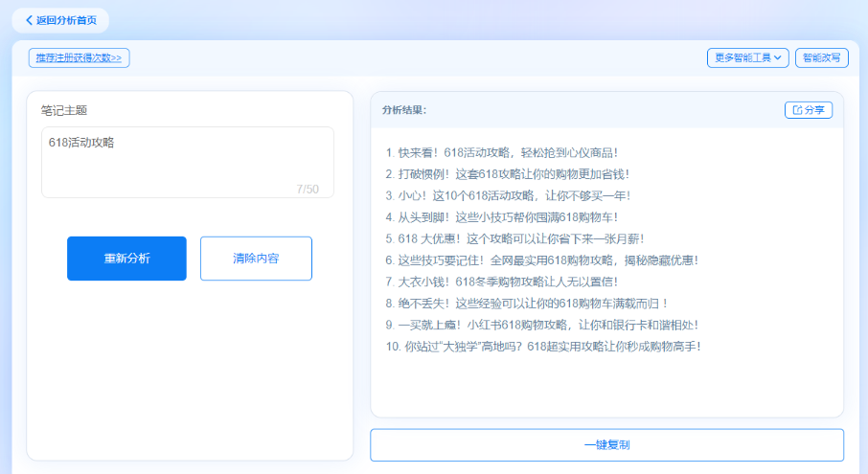Click the blue 重新分析 button

(126, 259)
